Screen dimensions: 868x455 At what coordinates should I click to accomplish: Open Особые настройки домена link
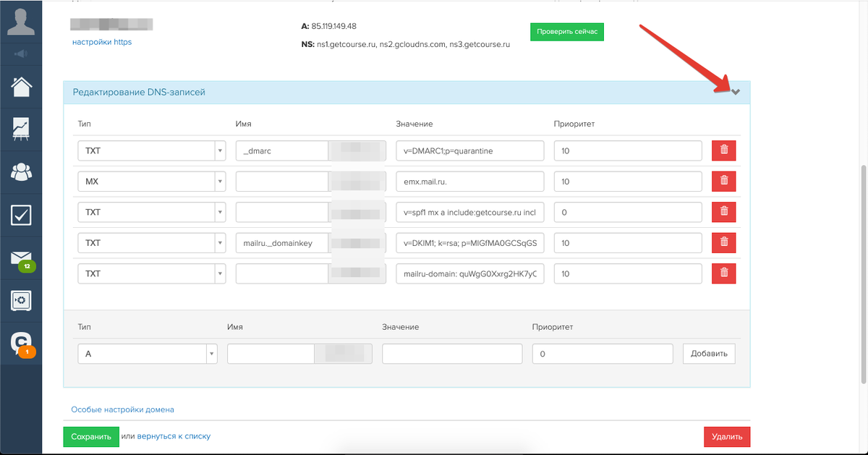(x=122, y=409)
